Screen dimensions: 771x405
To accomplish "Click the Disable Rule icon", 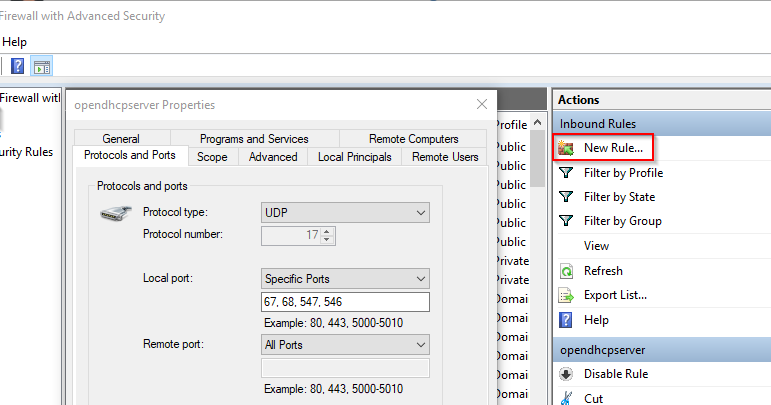I will (x=566, y=374).
